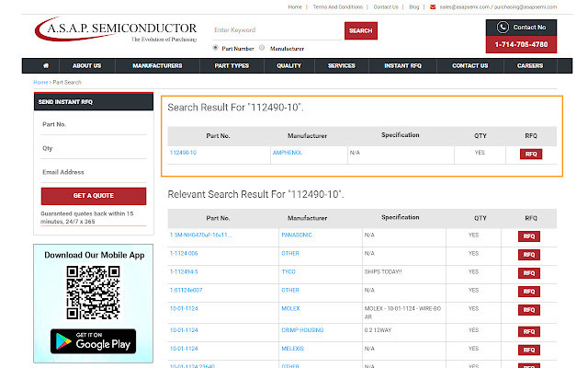Click RFQ button for part 1-1124-006

coord(529,255)
